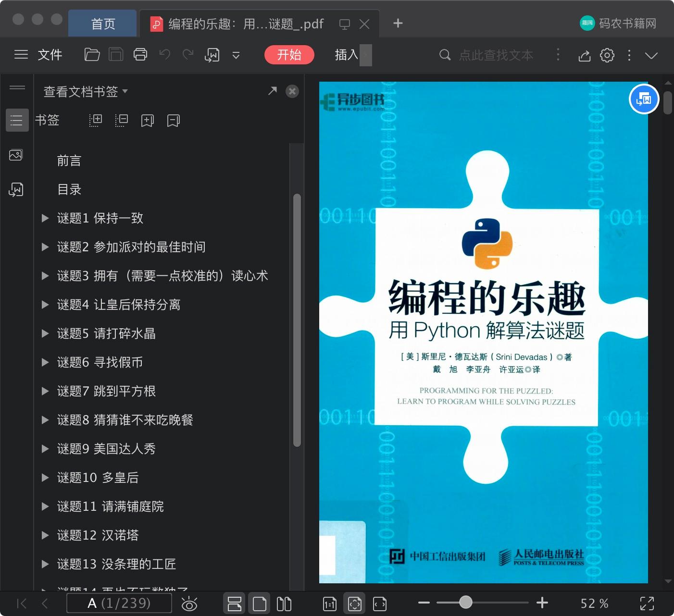674x616 pixels.
Task: Click the delete bookmark icon
Action: pyautogui.click(x=174, y=121)
